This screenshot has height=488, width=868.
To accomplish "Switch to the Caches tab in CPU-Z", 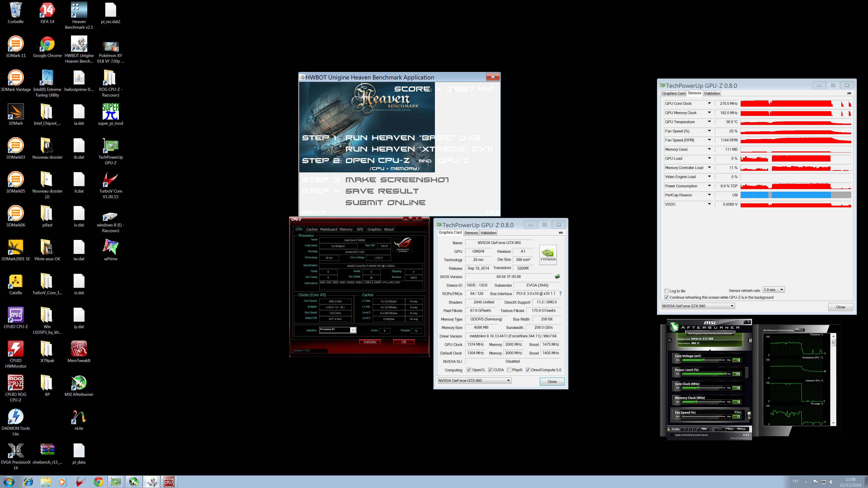I will [312, 229].
